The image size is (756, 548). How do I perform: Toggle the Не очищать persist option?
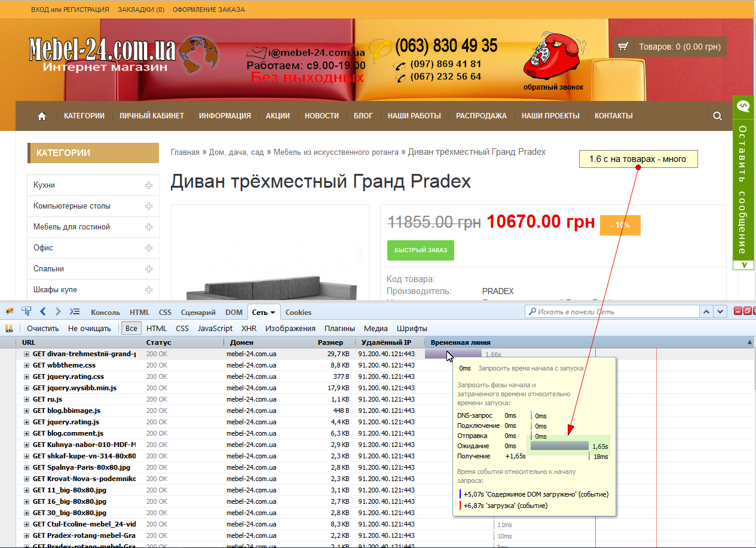coord(90,328)
